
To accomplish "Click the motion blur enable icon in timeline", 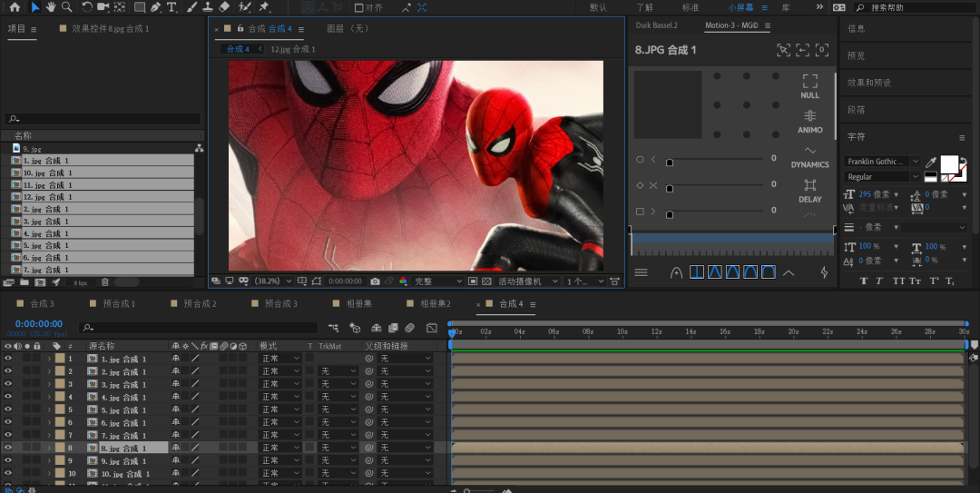I will pyautogui.click(x=410, y=328).
